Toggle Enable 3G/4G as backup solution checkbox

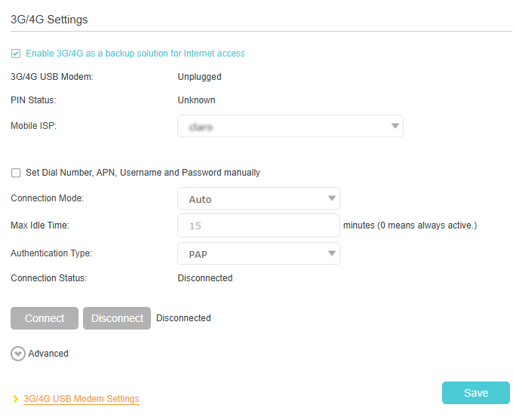tap(16, 54)
